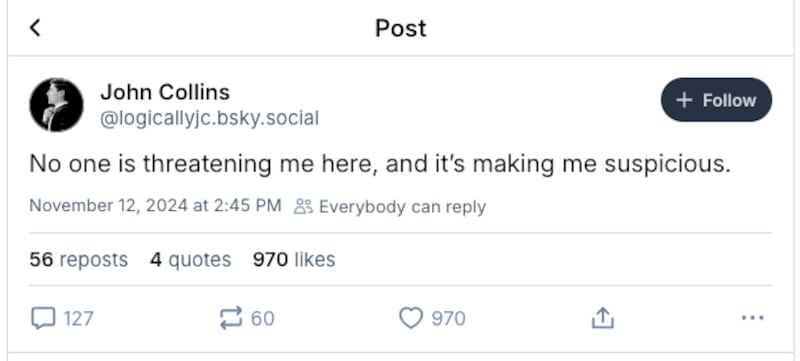
Task: Go back using the left chevron arrow
Action: (35, 28)
